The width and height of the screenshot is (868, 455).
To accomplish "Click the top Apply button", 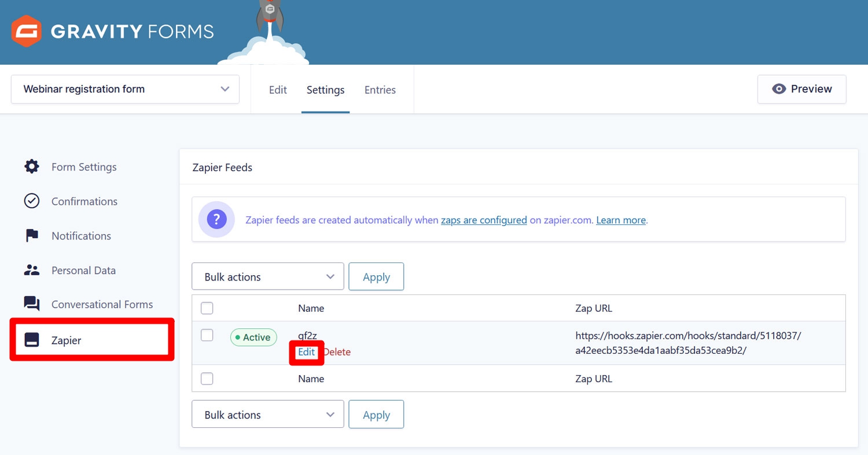I will pos(376,277).
